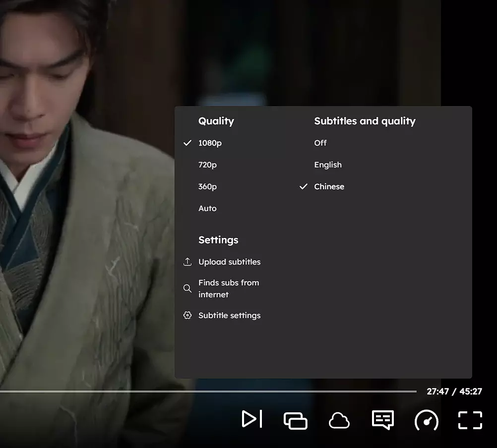
Task: Click the upload icon beside Upload subtitles
Action: (187, 262)
